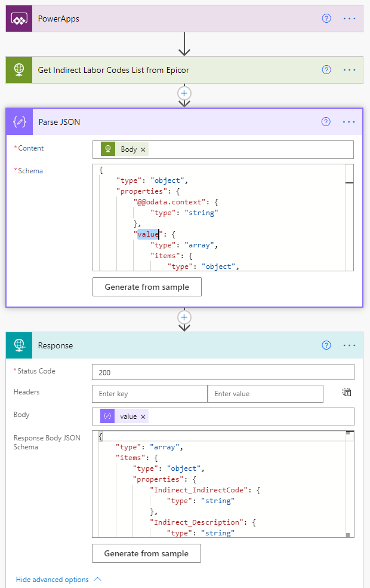Open help for the Epicor HTTP step

click(326, 70)
